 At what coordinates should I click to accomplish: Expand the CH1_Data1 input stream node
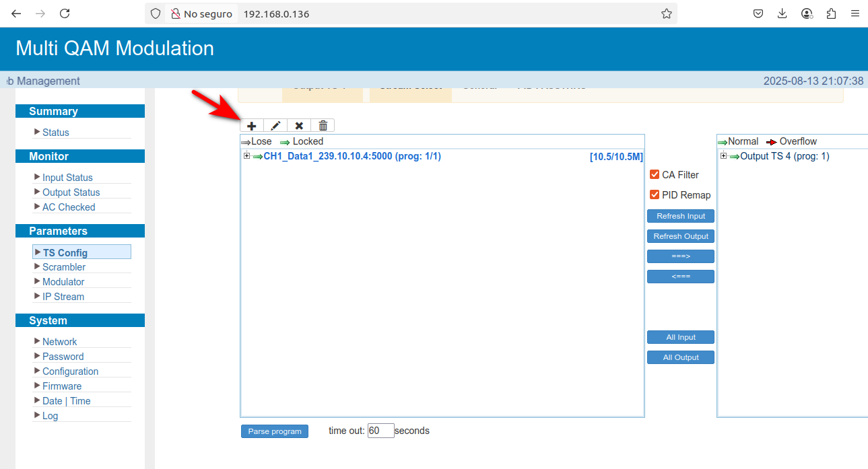(x=246, y=156)
